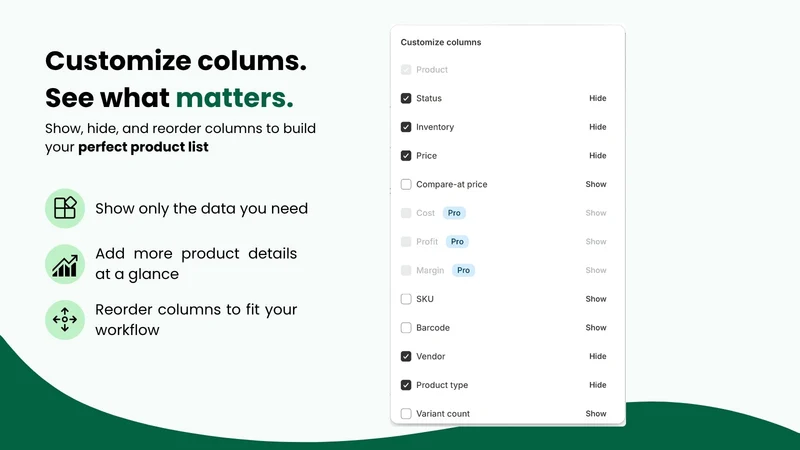Viewport: 800px width, 450px height.
Task: Click the move arrows icon beside 'Reorder columns'
Action: click(x=65, y=320)
